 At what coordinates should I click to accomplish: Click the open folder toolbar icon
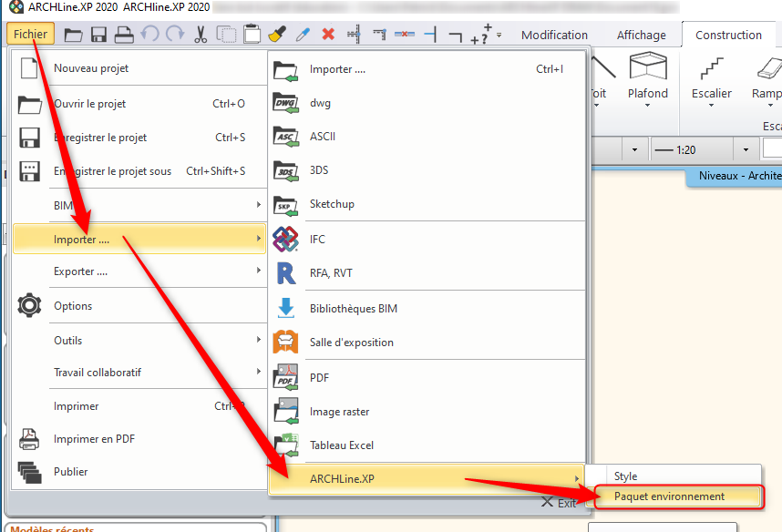coord(73,35)
